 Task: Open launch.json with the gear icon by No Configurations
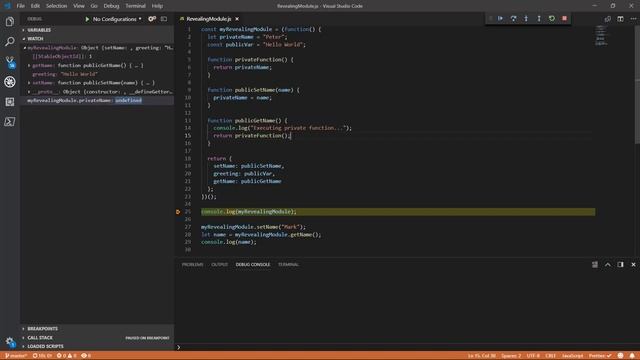point(152,19)
